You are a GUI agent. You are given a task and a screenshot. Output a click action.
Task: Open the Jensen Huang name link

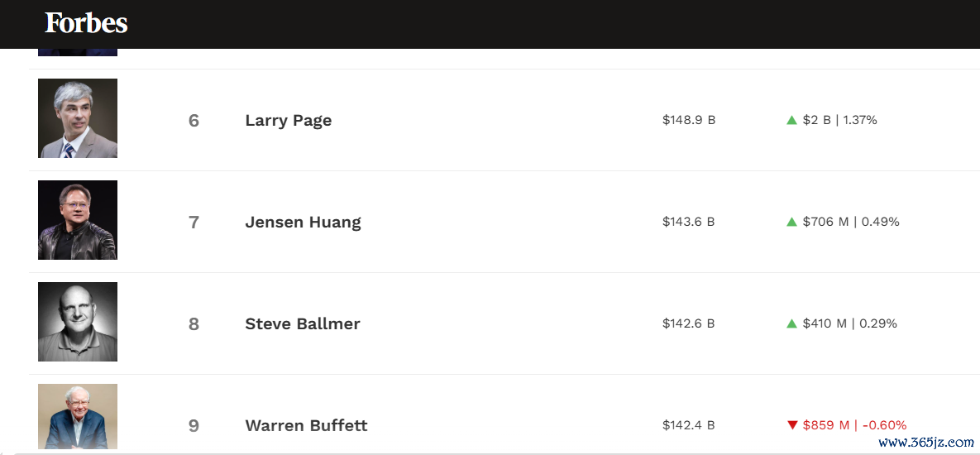(304, 223)
